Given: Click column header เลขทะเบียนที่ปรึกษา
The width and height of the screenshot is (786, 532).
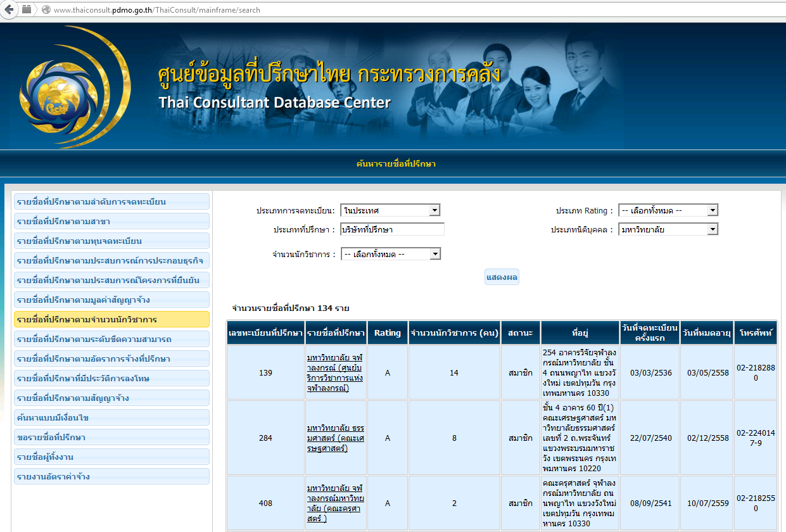Looking at the screenshot, I should (x=265, y=332).
